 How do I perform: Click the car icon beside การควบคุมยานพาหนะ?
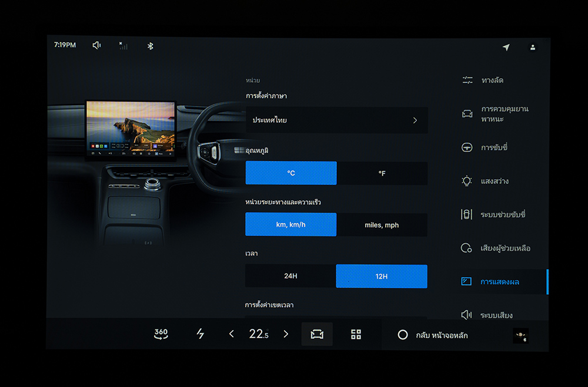pyautogui.click(x=467, y=113)
